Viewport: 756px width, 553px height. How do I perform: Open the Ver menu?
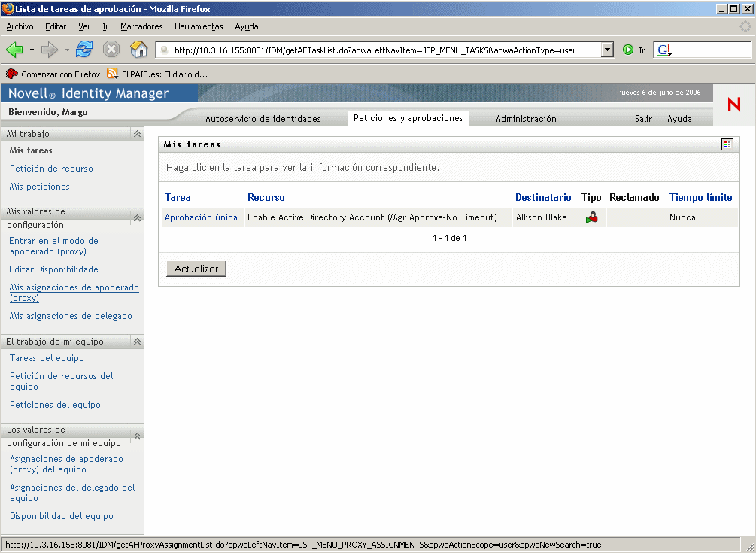tap(84, 26)
